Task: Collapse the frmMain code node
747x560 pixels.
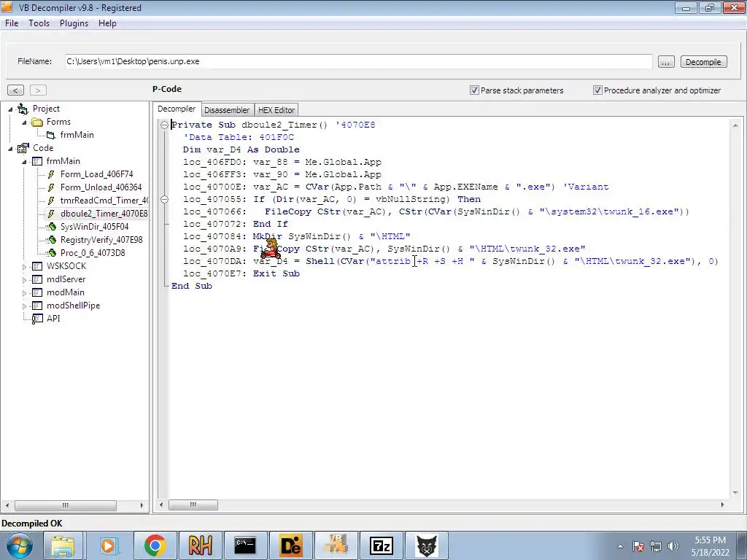Action: pos(24,161)
